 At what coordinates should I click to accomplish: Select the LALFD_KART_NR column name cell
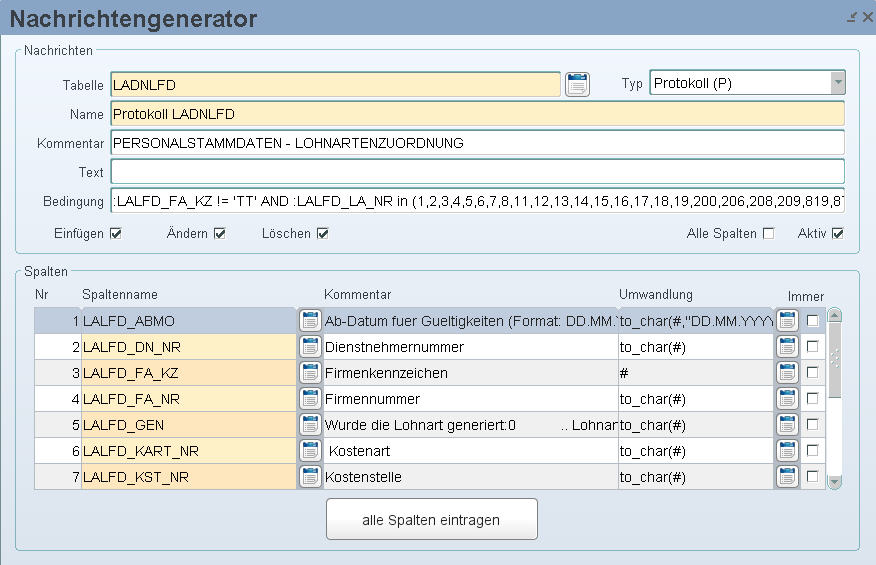tap(188, 450)
